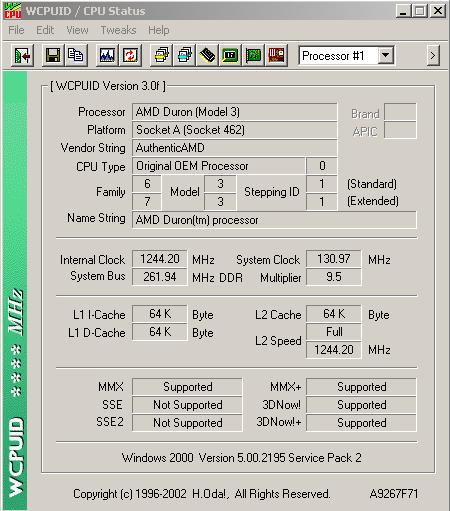Viewport: 450px width, 511px height.
Task: Click the extended Family value 7
Action: [x=147, y=202]
